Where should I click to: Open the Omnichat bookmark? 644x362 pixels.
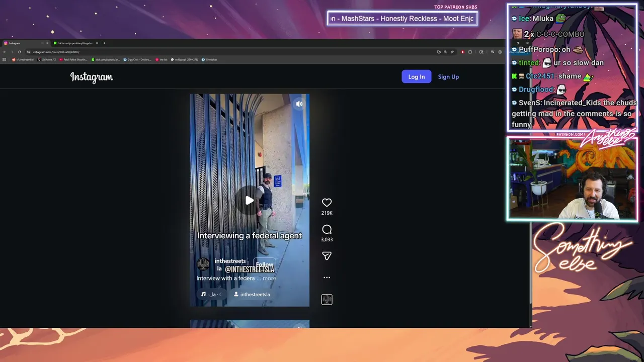209,60
